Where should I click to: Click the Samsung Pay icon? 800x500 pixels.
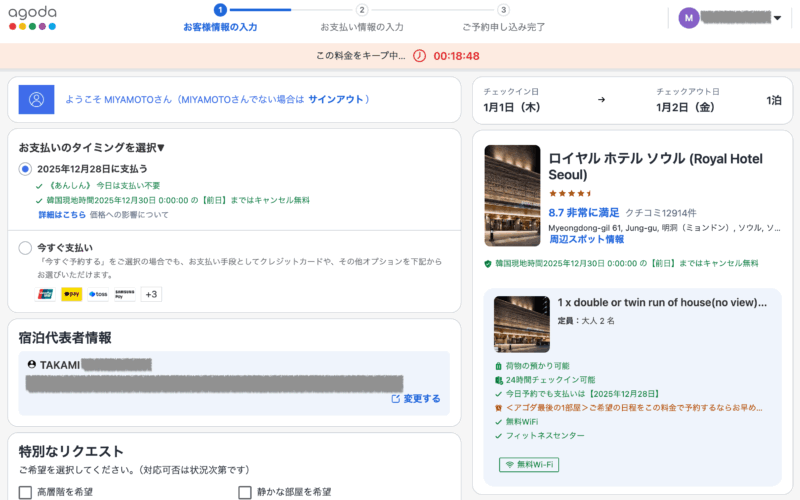pyautogui.click(x=124, y=294)
